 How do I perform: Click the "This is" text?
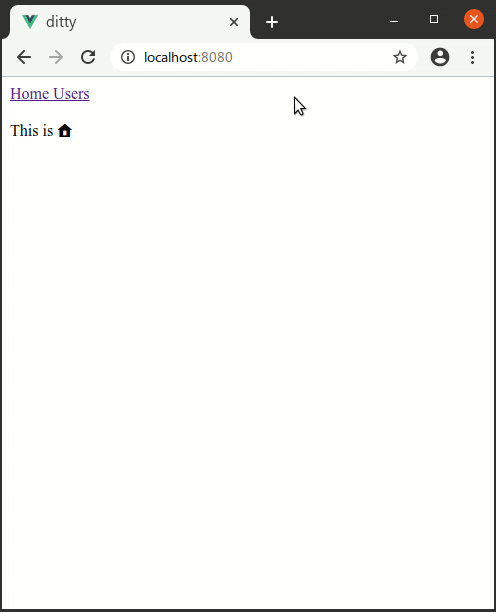[x=32, y=131]
